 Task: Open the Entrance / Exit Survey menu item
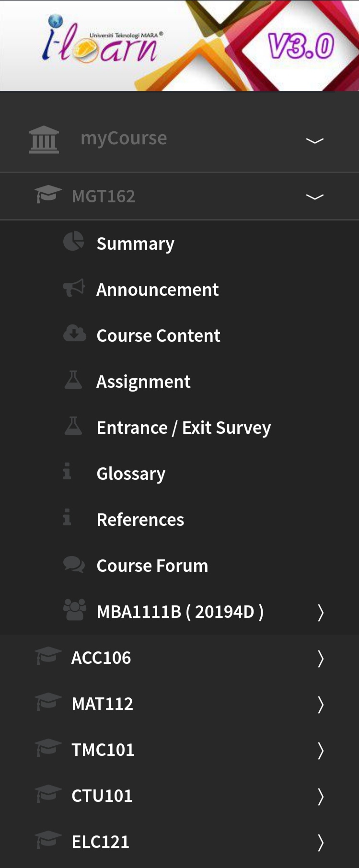click(184, 428)
